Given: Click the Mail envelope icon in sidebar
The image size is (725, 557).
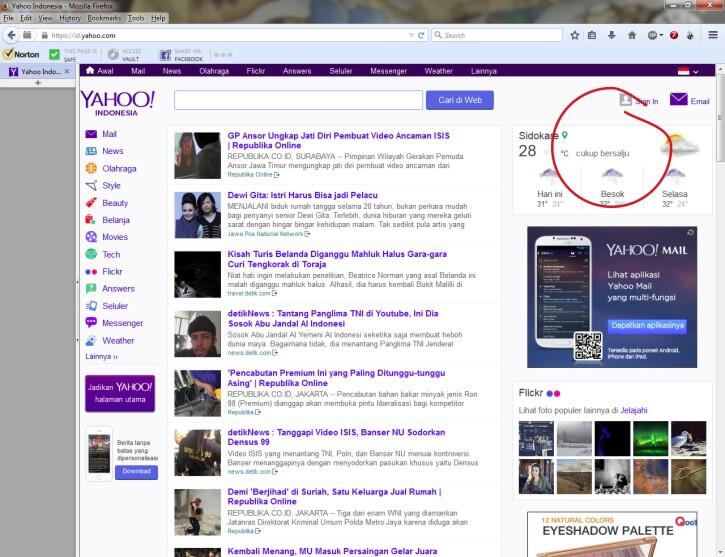Looking at the screenshot, I should click(91, 134).
